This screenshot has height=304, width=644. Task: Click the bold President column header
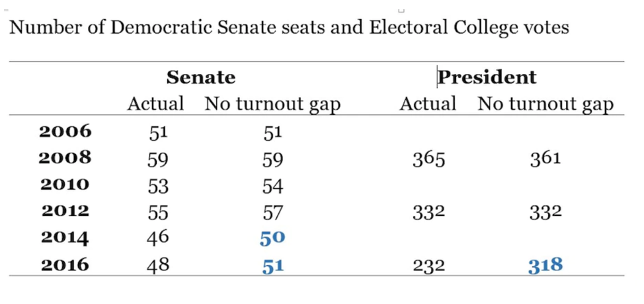[x=487, y=77]
